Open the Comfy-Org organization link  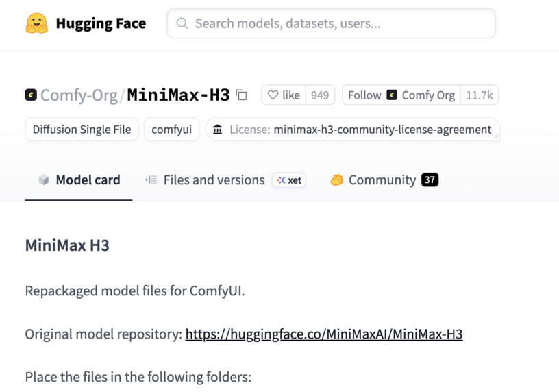point(79,95)
